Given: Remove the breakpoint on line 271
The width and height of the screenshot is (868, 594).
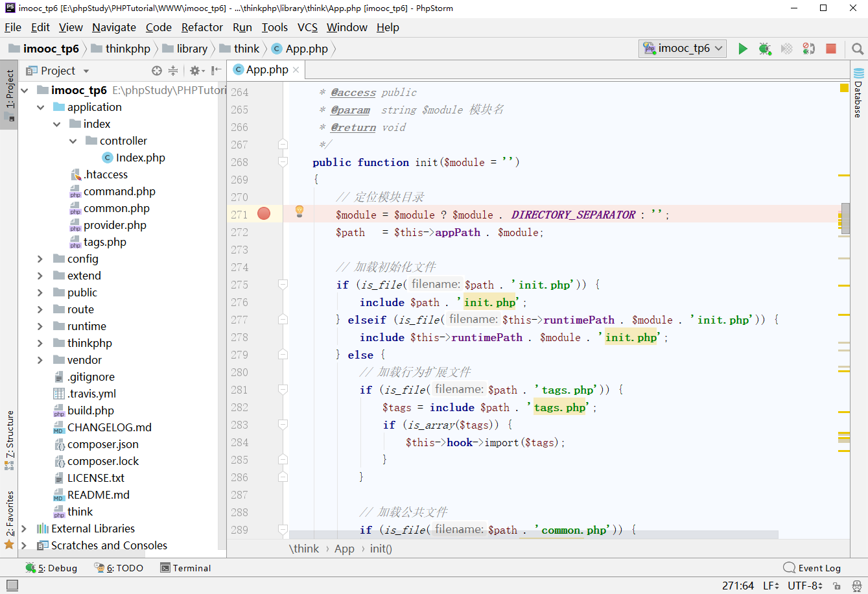Looking at the screenshot, I should [x=264, y=214].
